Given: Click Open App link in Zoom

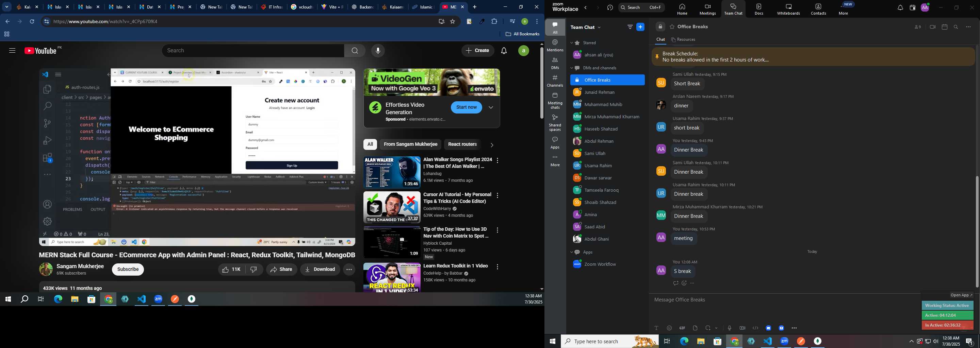Looking at the screenshot, I should (x=961, y=295).
